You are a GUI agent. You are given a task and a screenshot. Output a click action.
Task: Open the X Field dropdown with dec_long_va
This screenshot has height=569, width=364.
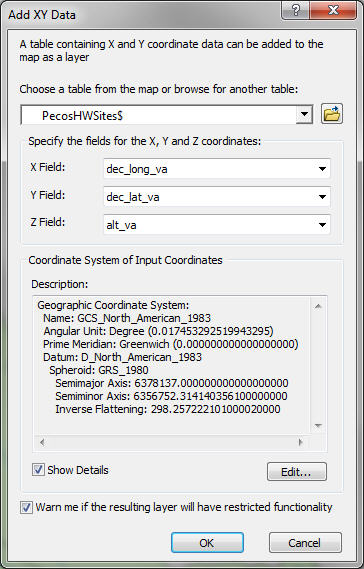(x=217, y=169)
